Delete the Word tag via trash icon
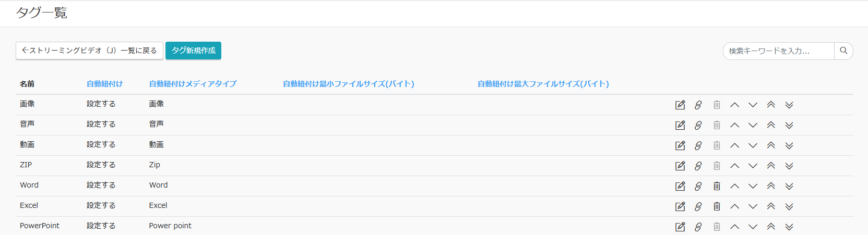Viewport: 868px width, 235px height. 717,186
